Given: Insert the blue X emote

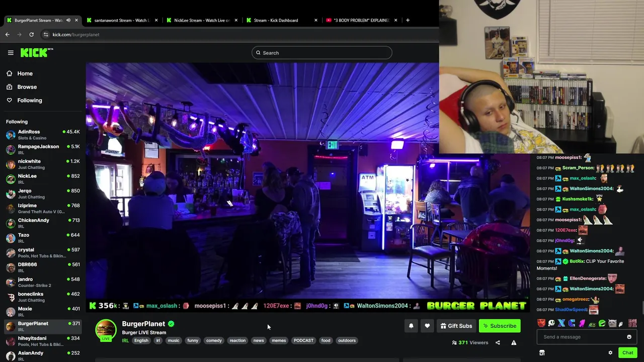Looking at the screenshot, I should click(561, 323).
